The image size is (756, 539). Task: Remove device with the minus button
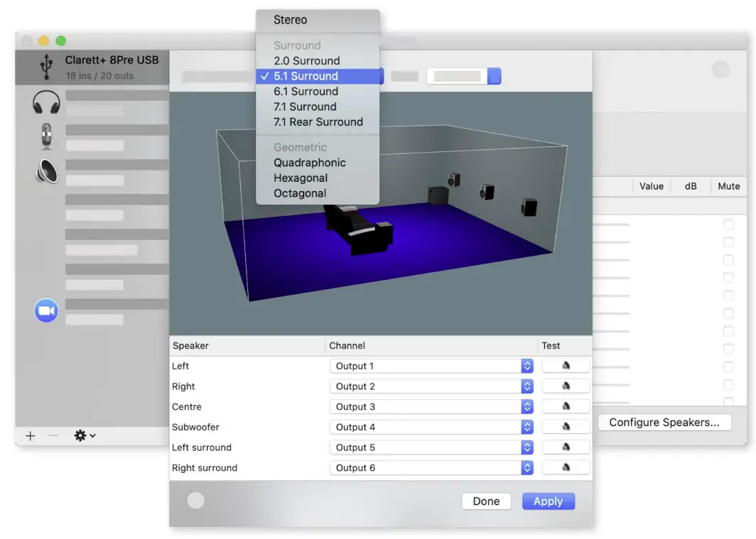tap(53, 436)
